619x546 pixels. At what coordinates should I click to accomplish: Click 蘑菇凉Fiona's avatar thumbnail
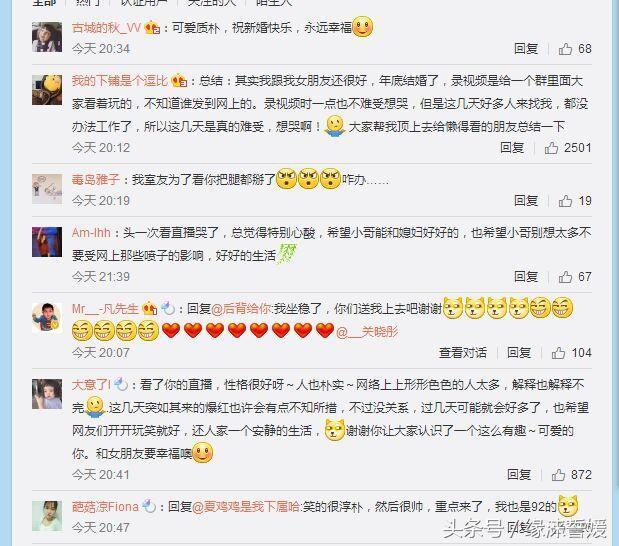click(47, 516)
